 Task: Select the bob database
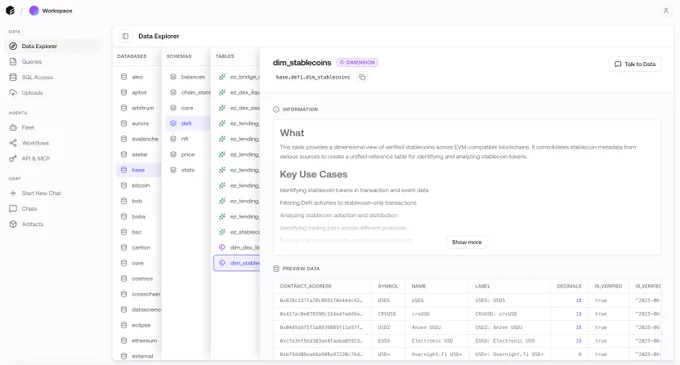138,201
